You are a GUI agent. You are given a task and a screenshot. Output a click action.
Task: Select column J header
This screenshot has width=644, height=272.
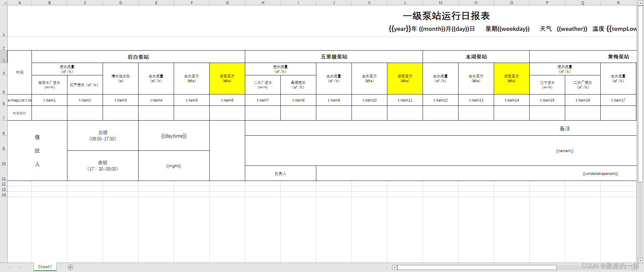pos(334,3)
